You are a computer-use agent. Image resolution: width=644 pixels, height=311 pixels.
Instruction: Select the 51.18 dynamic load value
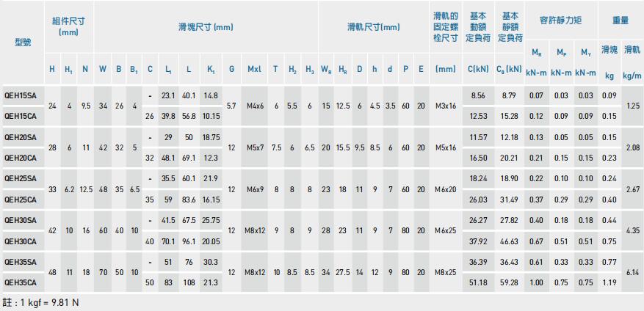point(478,282)
